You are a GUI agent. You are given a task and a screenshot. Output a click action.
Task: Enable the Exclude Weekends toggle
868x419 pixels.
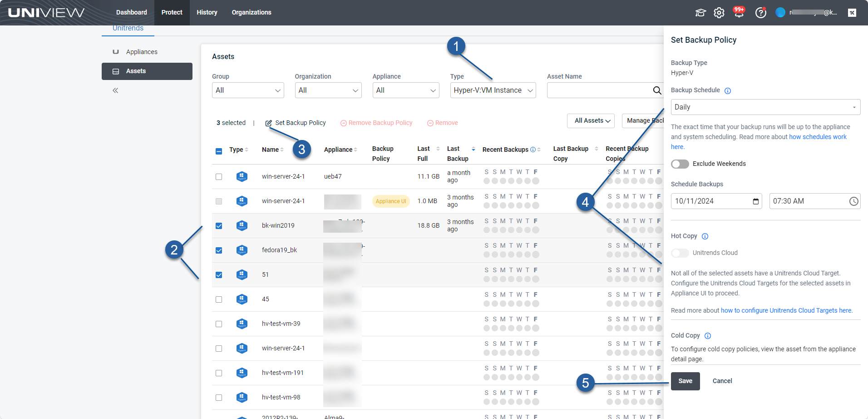click(680, 164)
